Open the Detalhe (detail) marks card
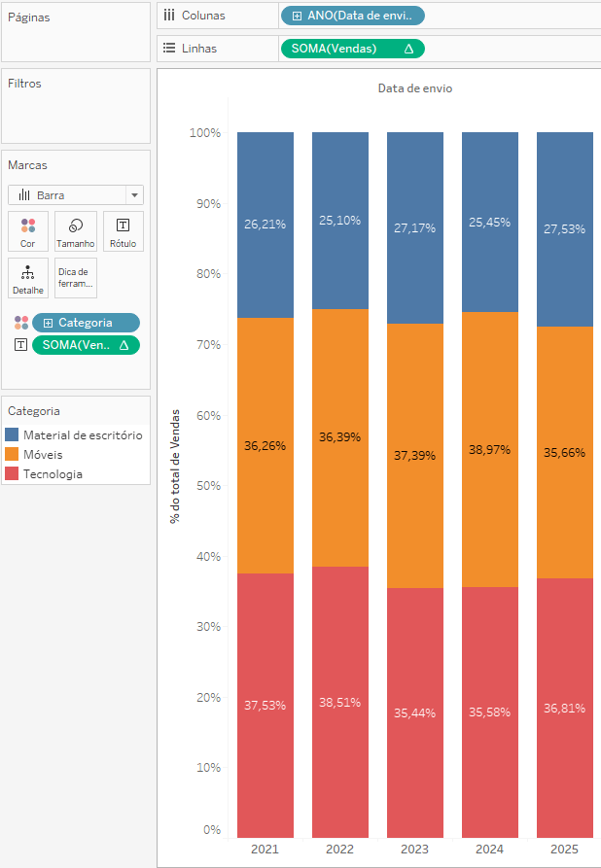 tap(27, 278)
